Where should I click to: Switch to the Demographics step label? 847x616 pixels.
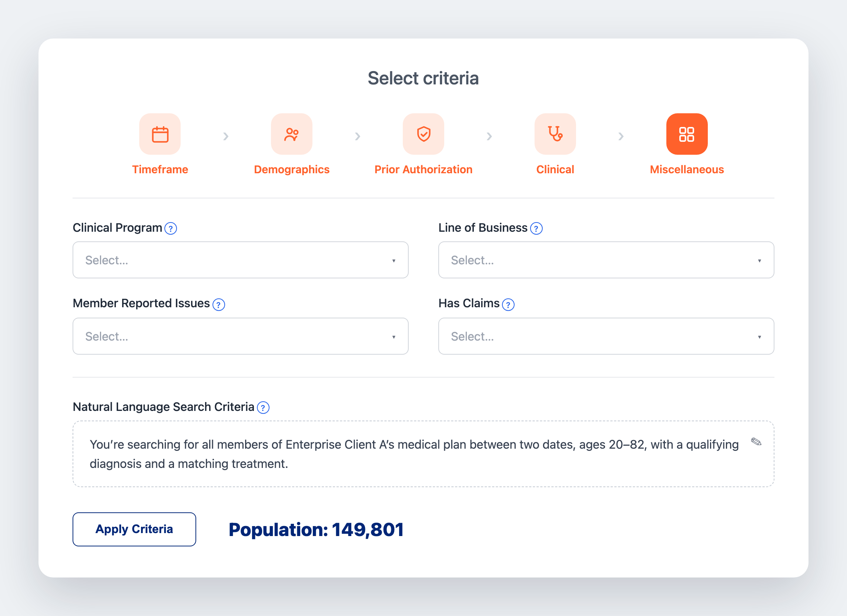point(292,170)
